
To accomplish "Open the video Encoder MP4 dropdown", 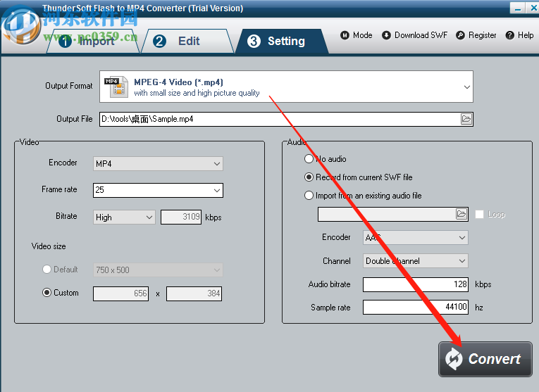I will [158, 164].
